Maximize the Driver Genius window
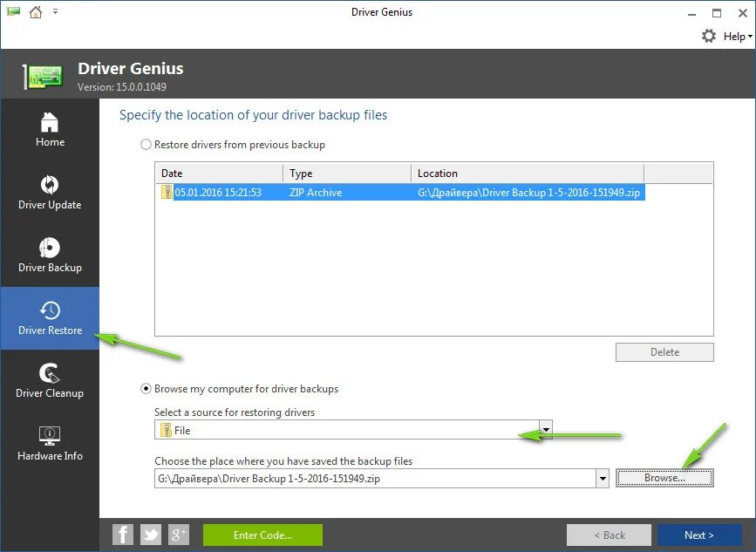 [x=717, y=13]
